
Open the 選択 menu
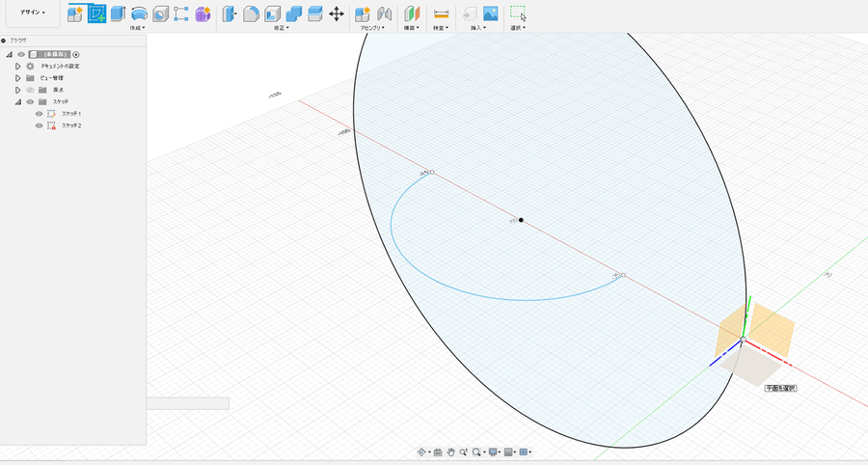coord(518,28)
